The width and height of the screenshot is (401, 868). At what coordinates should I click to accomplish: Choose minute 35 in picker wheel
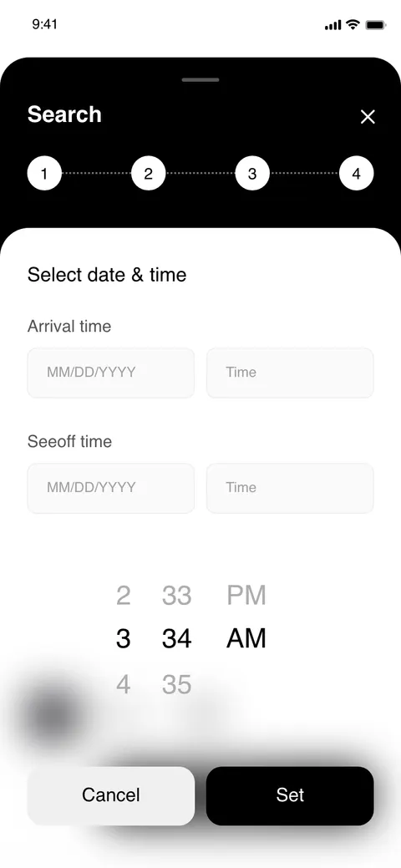(x=176, y=685)
